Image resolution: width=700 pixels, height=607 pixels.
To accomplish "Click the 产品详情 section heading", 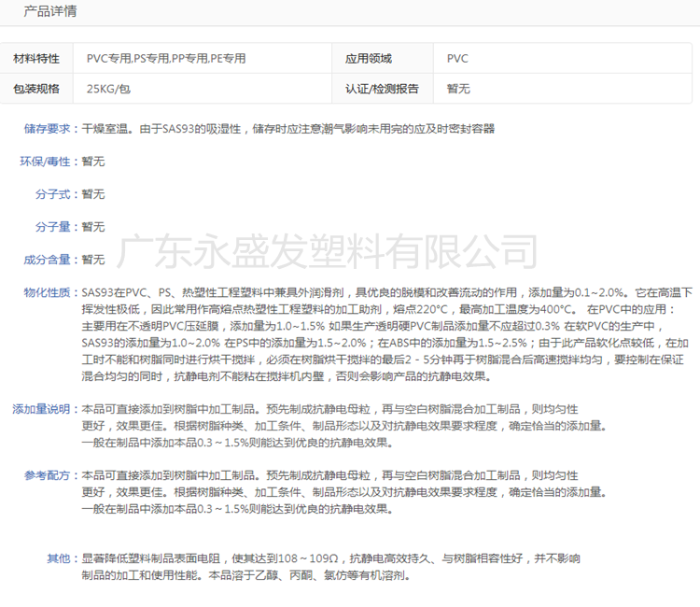I will pyautogui.click(x=50, y=11).
